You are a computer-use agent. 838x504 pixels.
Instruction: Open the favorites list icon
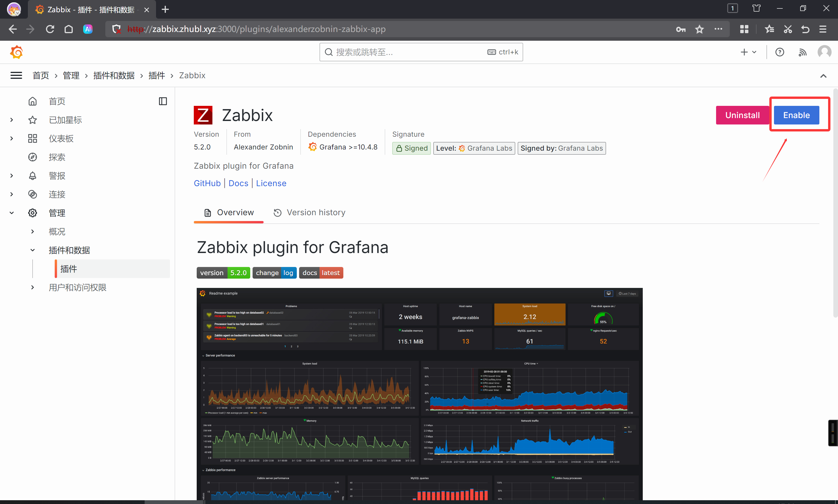[x=769, y=29]
